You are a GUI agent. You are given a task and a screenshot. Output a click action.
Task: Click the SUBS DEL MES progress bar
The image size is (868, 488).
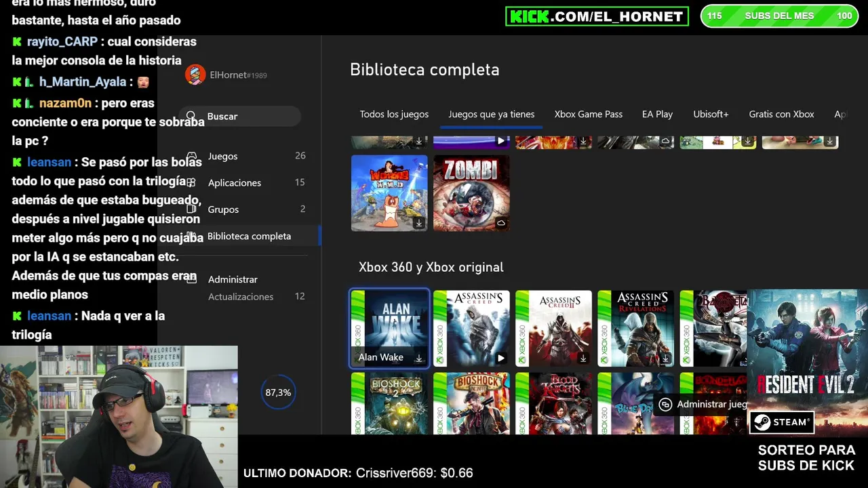point(779,16)
